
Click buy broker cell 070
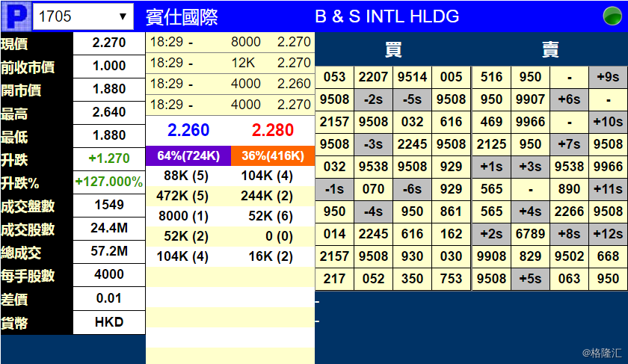pyautogui.click(x=373, y=189)
